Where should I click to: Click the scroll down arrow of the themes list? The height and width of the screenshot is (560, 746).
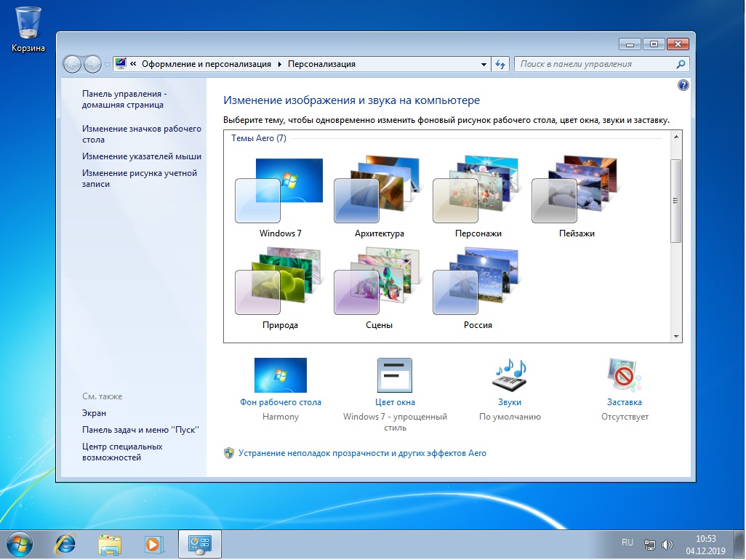pyautogui.click(x=677, y=337)
